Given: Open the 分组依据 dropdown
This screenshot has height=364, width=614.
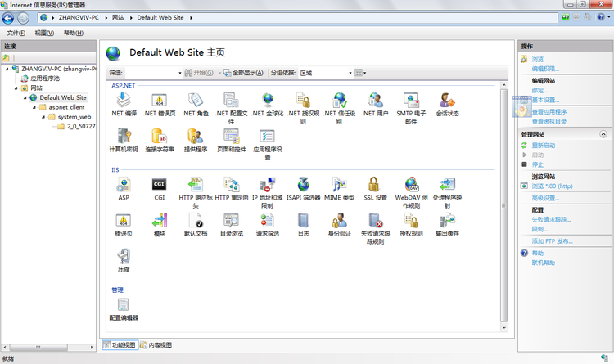Looking at the screenshot, I should pyautogui.click(x=326, y=73).
